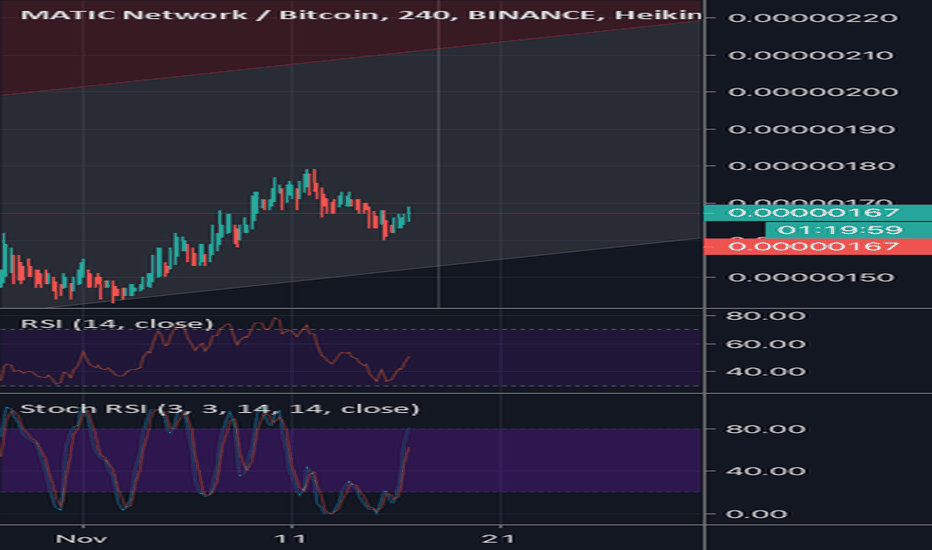Click the 0.00000150 price axis value
The image size is (932, 550).
(x=811, y=277)
